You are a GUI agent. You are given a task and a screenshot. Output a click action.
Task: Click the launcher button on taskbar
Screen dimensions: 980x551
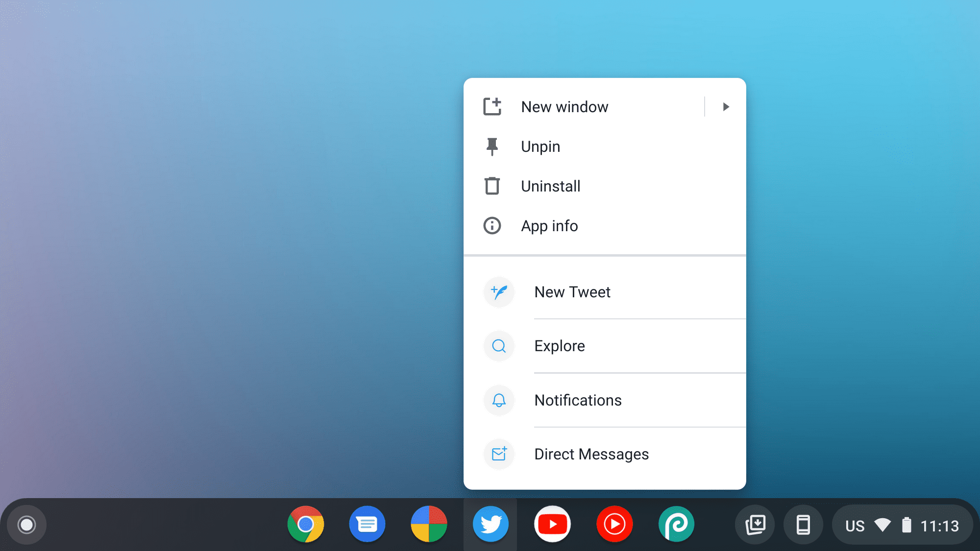pos(27,525)
